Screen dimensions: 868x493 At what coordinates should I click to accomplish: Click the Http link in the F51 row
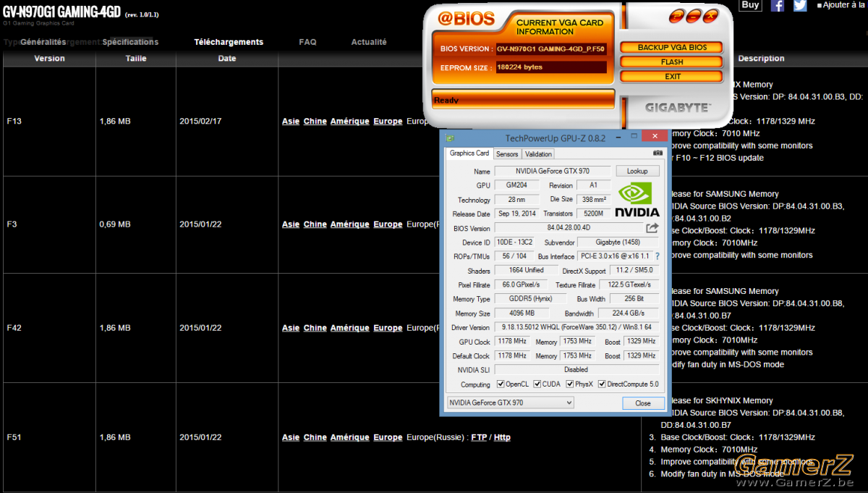coord(502,437)
